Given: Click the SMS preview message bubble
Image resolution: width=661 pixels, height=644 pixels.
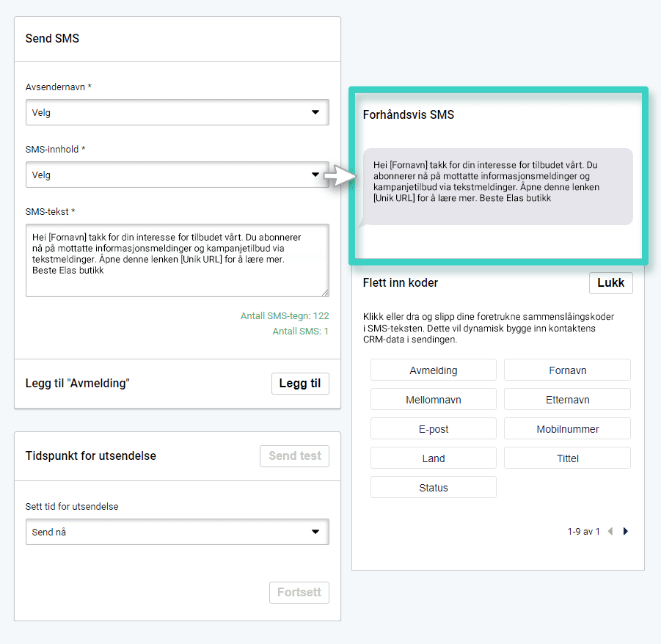Looking at the screenshot, I should 497,187.
